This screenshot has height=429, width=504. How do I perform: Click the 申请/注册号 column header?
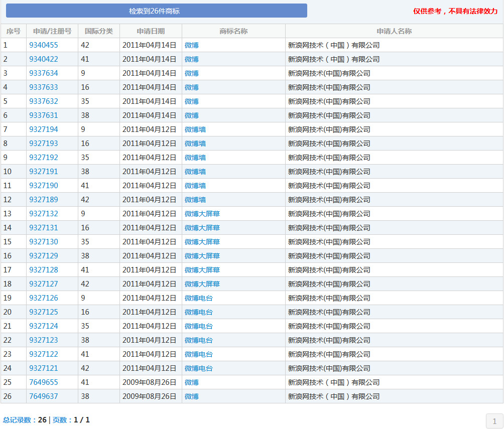tap(52, 31)
